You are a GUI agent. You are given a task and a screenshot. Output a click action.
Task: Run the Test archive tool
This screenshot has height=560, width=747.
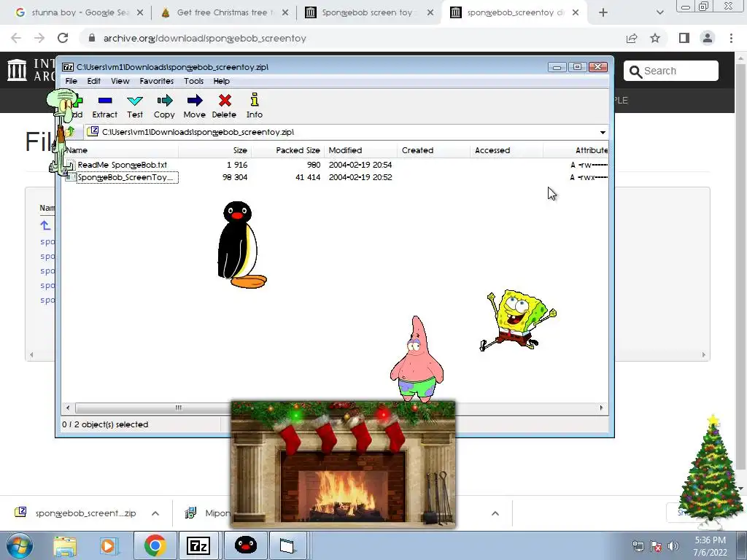(x=135, y=106)
